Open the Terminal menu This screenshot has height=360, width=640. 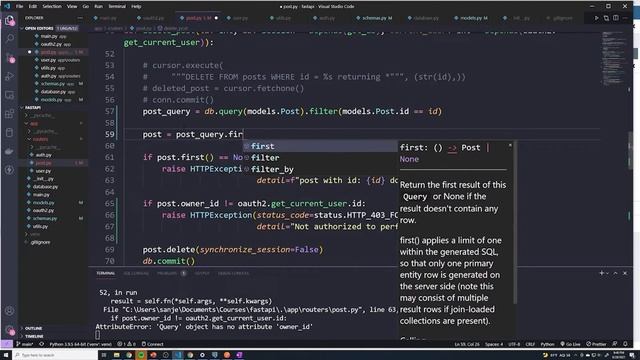[117, 6]
